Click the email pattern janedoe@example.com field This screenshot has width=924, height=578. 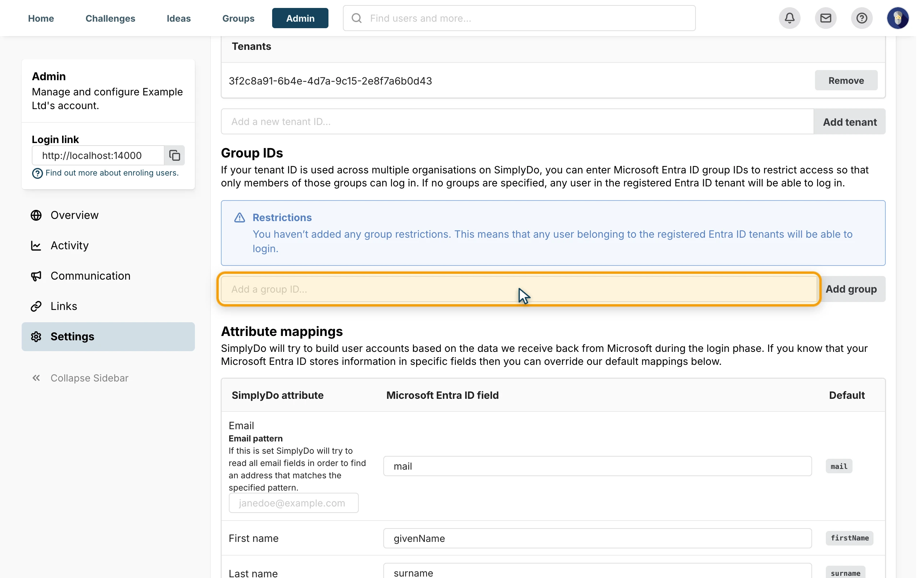click(293, 503)
